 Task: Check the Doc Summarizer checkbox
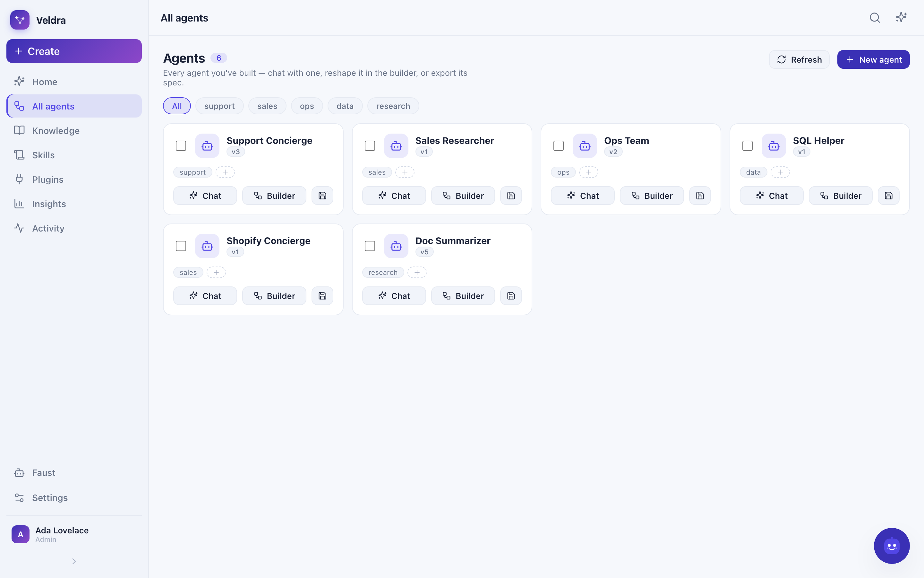tap(370, 246)
